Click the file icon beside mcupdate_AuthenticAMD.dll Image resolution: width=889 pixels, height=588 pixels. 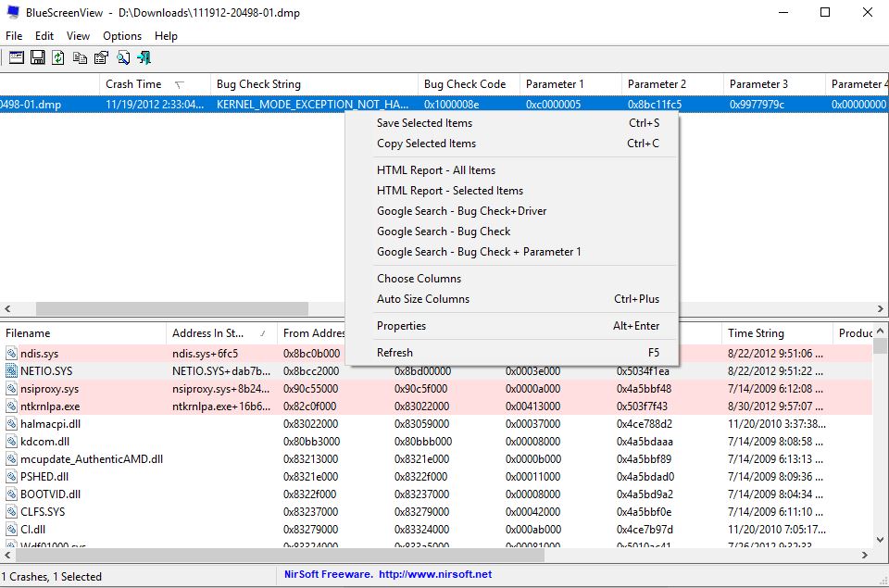pyautogui.click(x=11, y=458)
